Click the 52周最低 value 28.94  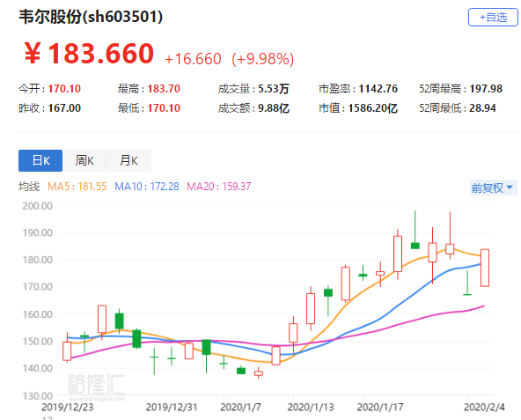[x=482, y=108]
